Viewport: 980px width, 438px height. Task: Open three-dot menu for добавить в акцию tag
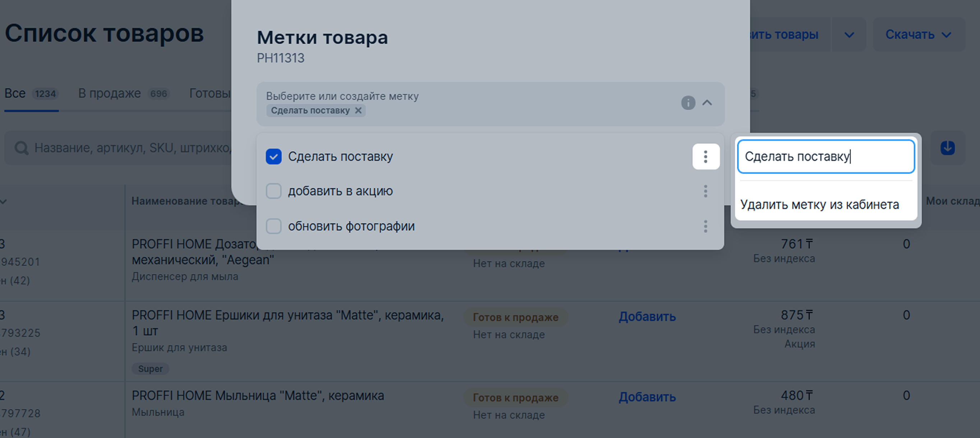click(706, 191)
